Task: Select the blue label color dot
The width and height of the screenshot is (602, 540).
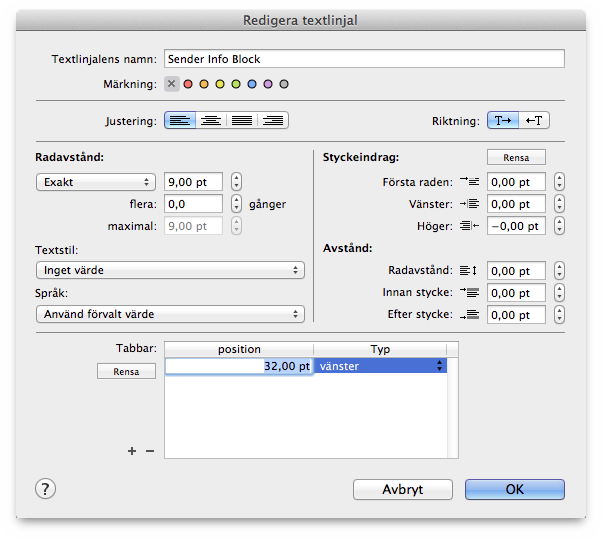Action: [x=252, y=84]
